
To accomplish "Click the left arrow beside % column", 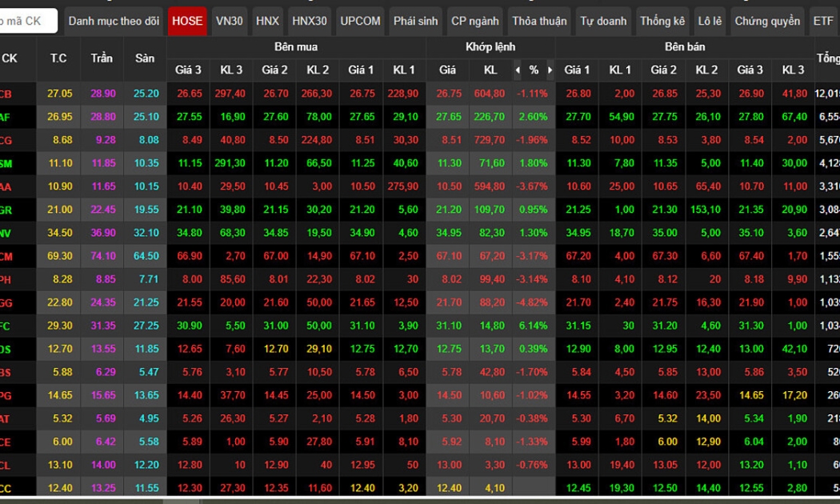I will (517, 70).
